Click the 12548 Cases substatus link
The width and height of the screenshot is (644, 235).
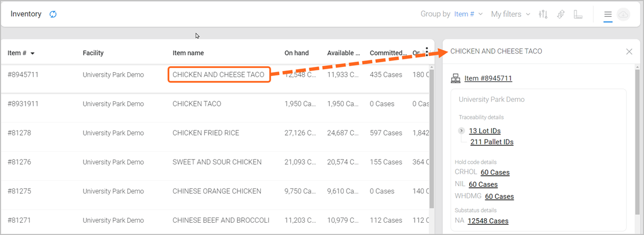[488, 221]
